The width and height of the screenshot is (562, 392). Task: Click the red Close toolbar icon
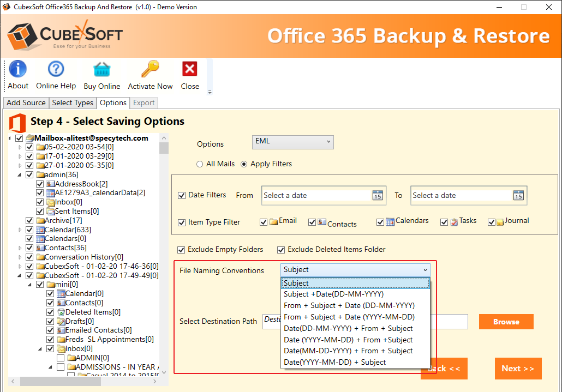(189, 69)
